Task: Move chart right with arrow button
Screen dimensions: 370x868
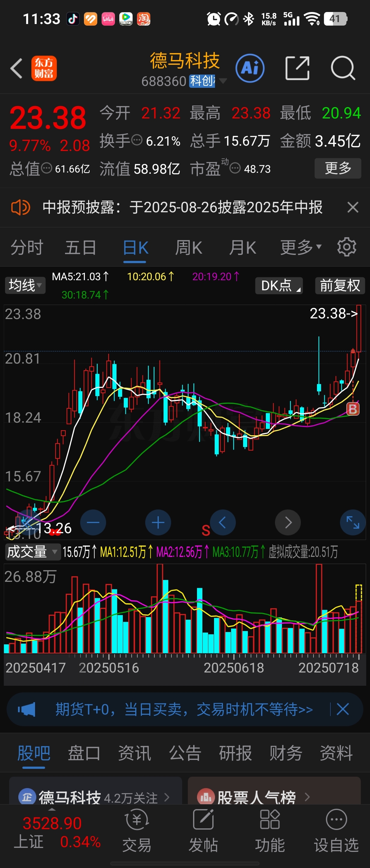Action: 288,522
